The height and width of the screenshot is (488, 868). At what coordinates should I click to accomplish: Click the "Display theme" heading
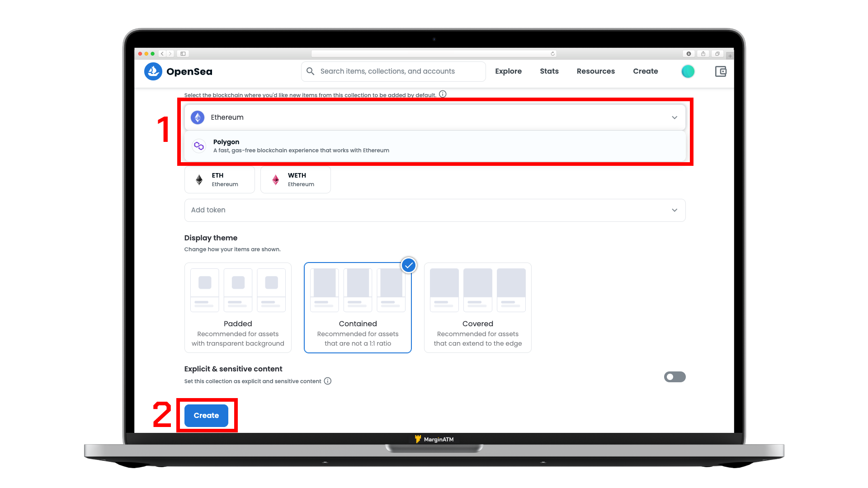coord(211,238)
